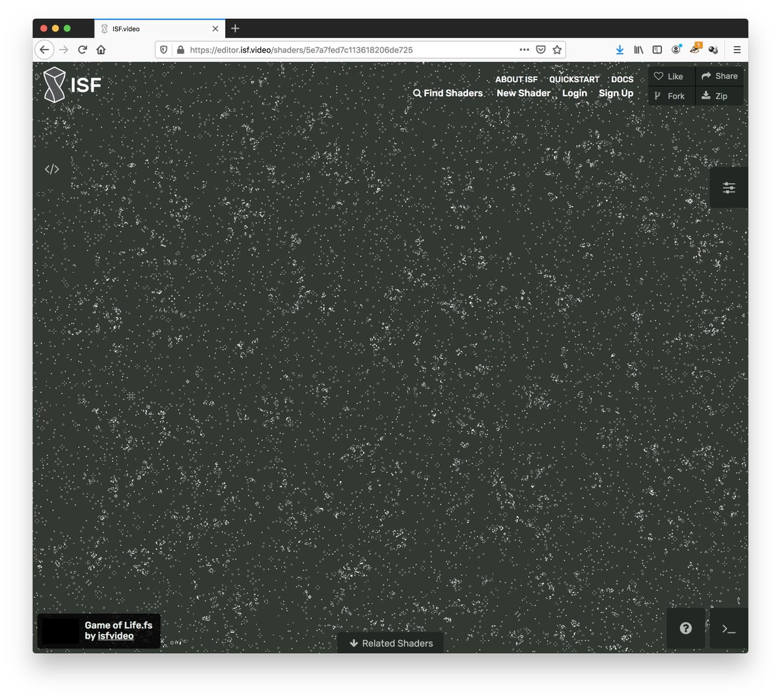Screen dimensions: 781x700
Task: Open the console terminal button
Action: coord(729,628)
